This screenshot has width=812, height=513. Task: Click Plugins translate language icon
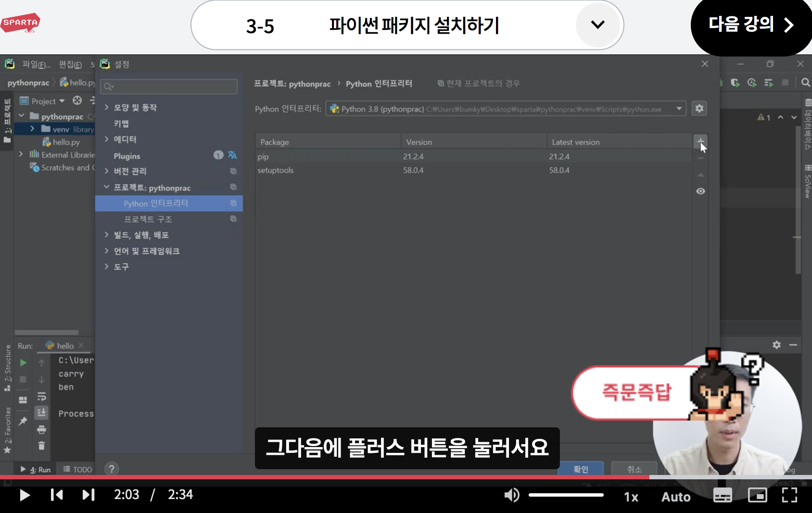(232, 155)
